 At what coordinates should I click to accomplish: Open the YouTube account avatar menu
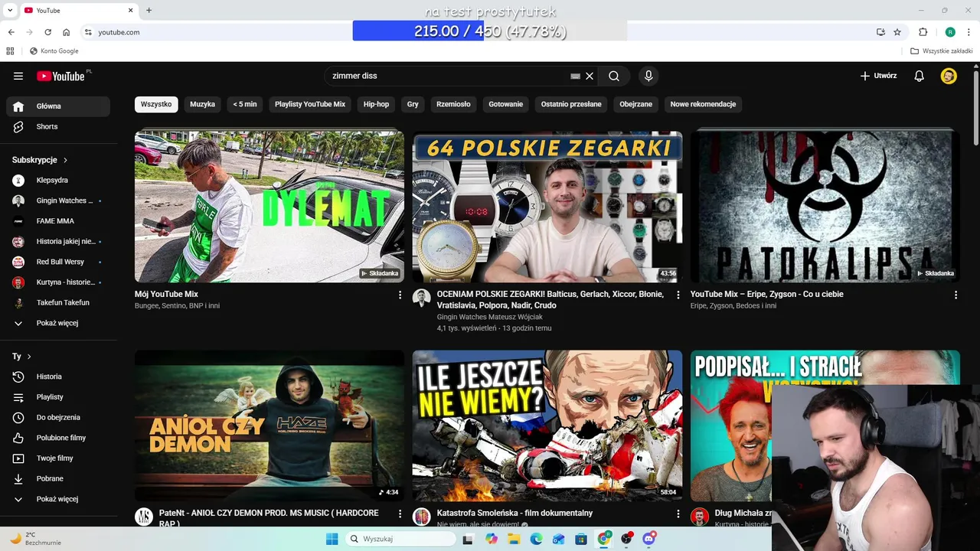click(x=949, y=76)
